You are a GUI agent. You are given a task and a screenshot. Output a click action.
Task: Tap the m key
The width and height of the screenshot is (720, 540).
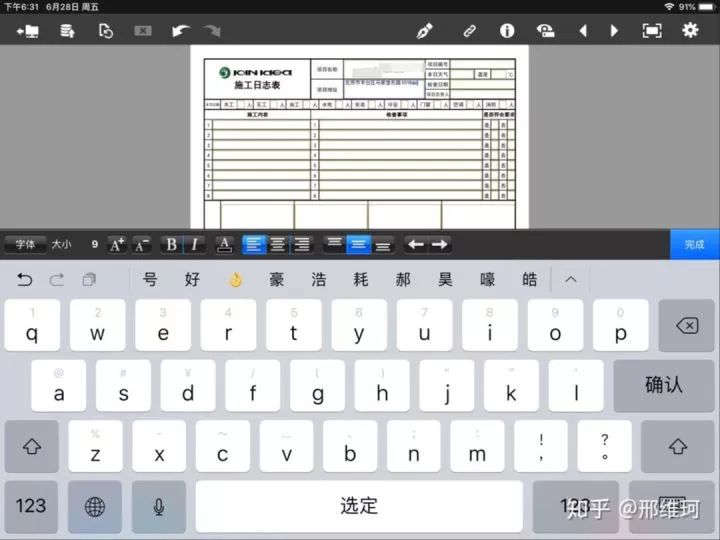(x=477, y=446)
